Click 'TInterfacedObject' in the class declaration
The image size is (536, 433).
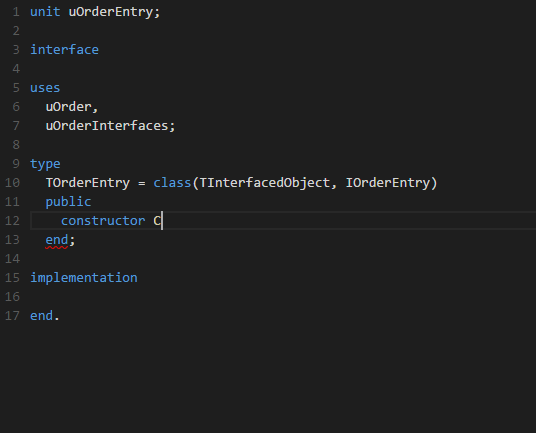point(265,183)
